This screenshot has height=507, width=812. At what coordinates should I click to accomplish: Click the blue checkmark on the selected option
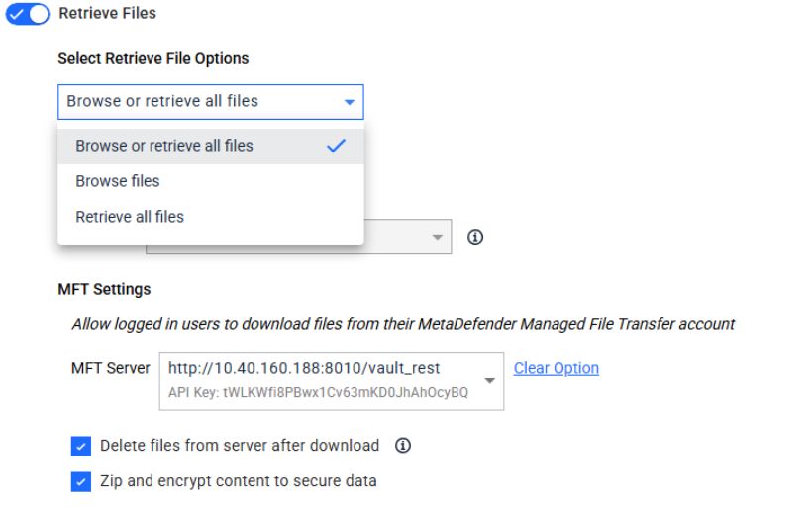tap(337, 146)
